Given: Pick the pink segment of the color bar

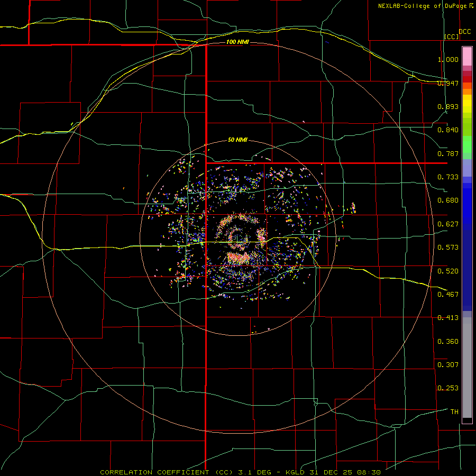Looking at the screenshot, I should 467,56.
